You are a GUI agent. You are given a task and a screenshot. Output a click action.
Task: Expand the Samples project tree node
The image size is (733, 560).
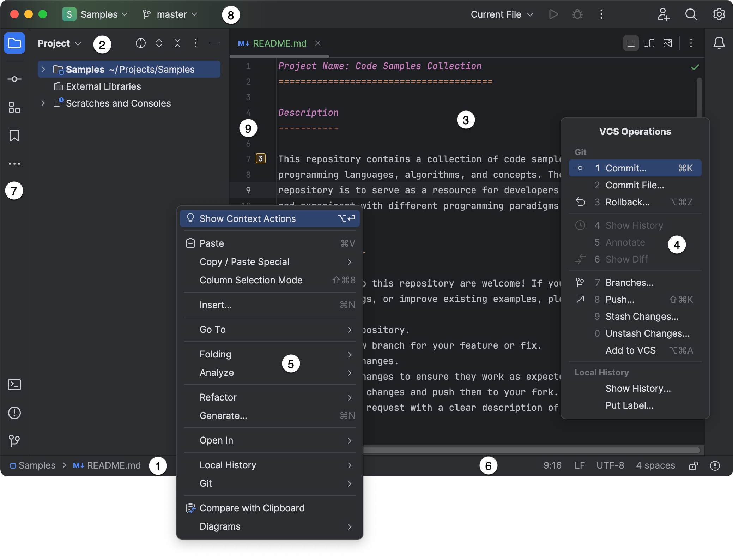pos(43,69)
